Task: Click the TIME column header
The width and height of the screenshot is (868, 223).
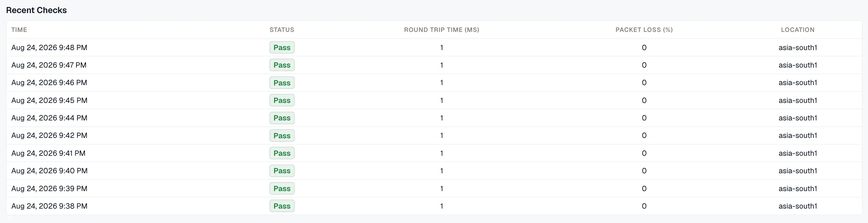Action: tap(19, 30)
